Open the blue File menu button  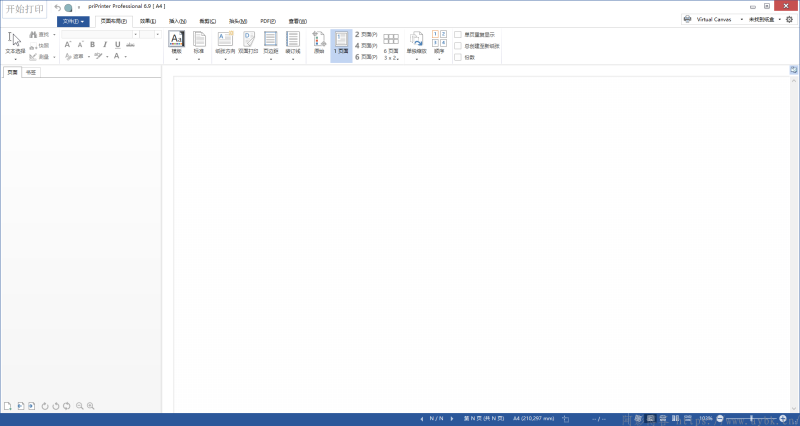click(73, 21)
